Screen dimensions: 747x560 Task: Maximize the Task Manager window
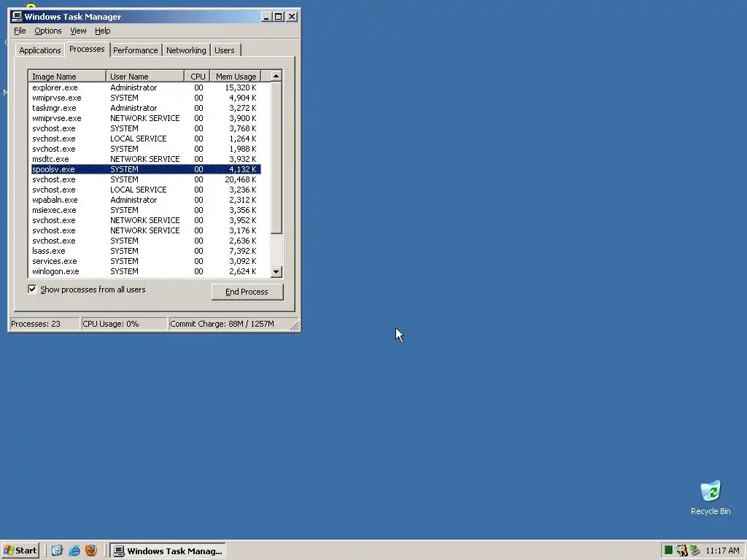tap(278, 17)
